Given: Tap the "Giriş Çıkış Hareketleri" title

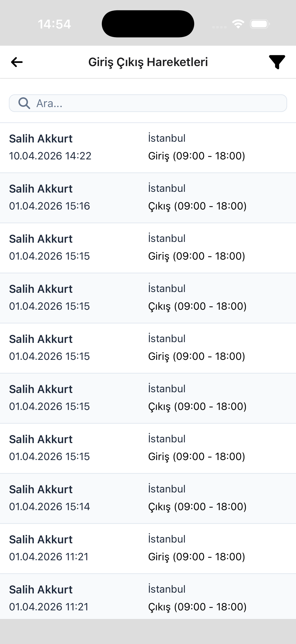Looking at the screenshot, I should [x=148, y=62].
